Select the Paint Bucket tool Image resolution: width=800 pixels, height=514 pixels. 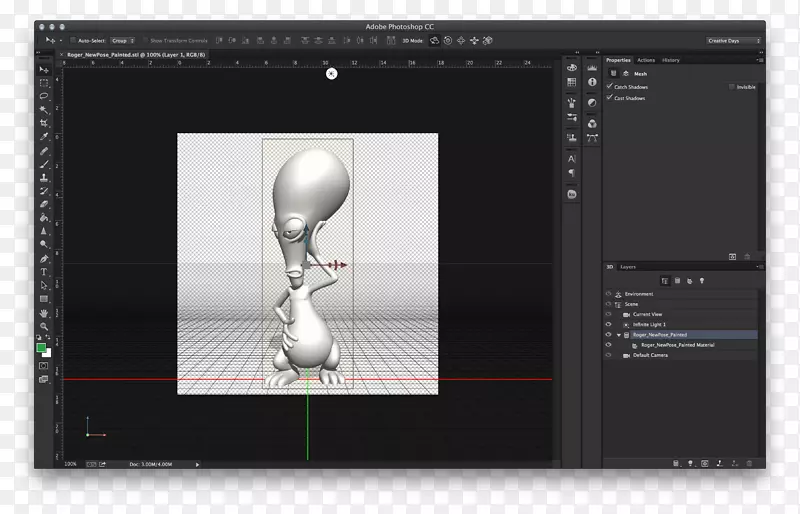(x=44, y=218)
